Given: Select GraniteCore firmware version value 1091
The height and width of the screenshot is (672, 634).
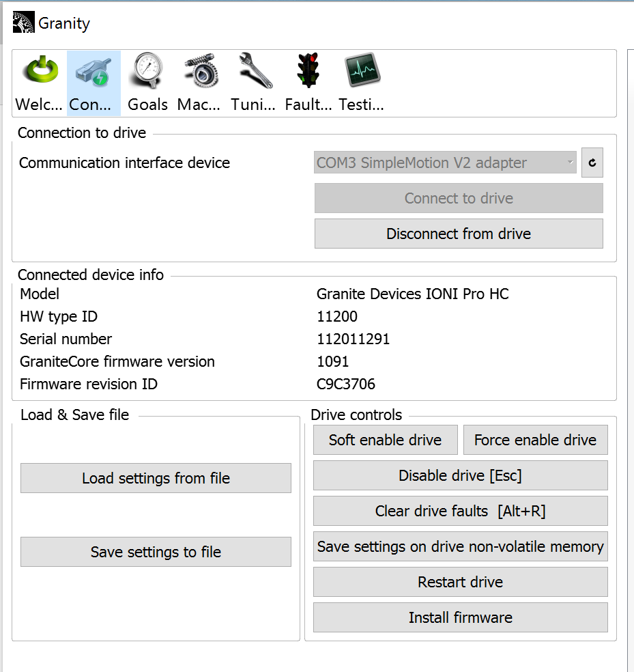Looking at the screenshot, I should [x=333, y=362].
